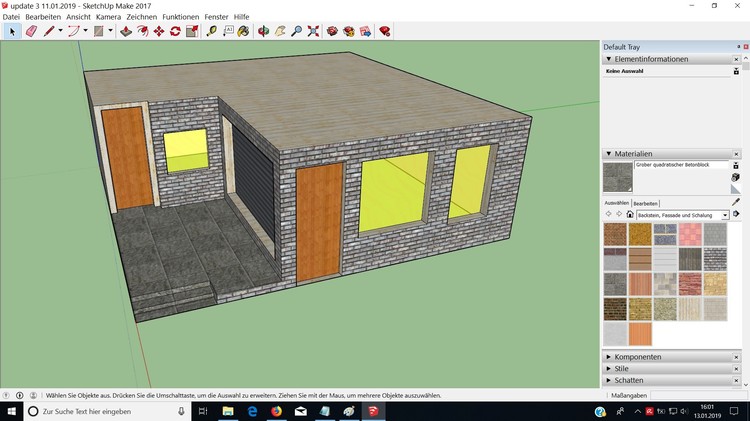The image size is (750, 421).
Task: Switch to the Auswählen materials tab
Action: click(617, 203)
